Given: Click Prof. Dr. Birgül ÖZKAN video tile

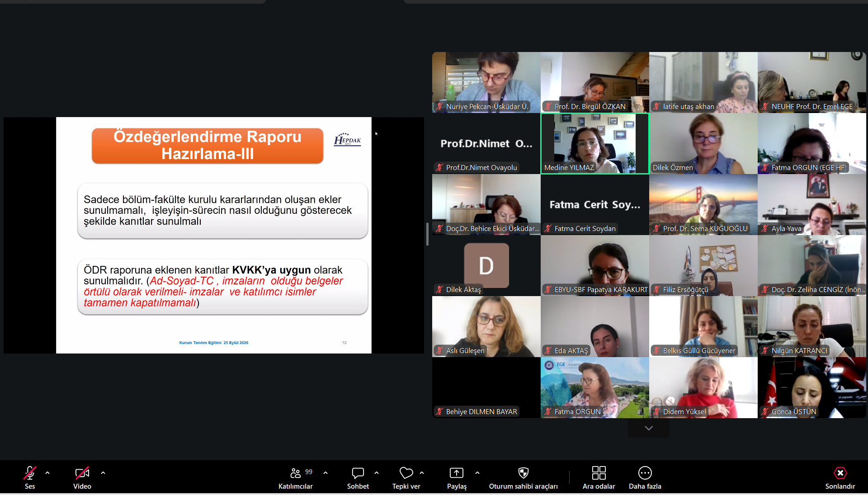Looking at the screenshot, I should click(595, 82).
